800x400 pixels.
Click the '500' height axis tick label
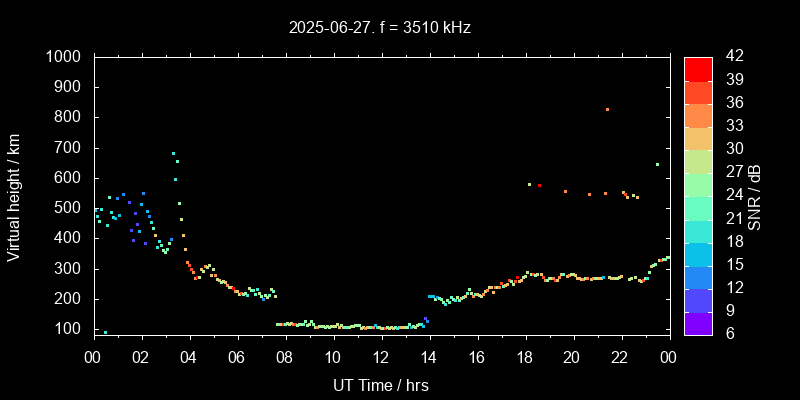tap(72, 208)
